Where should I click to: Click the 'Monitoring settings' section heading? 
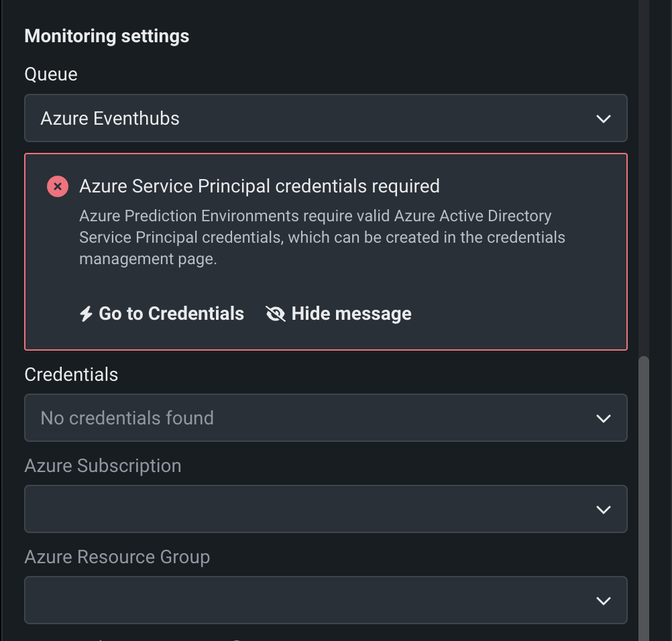pos(107,36)
